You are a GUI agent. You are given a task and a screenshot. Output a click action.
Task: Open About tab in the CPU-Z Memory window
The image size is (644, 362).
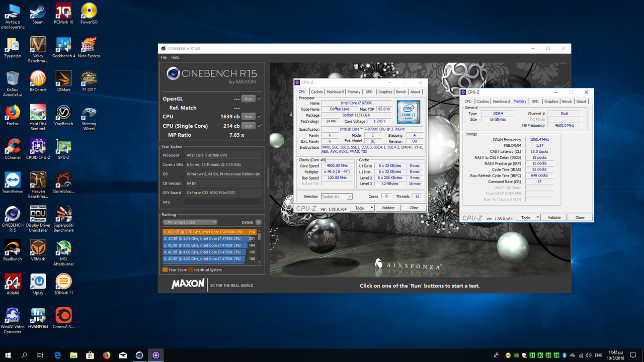(581, 102)
